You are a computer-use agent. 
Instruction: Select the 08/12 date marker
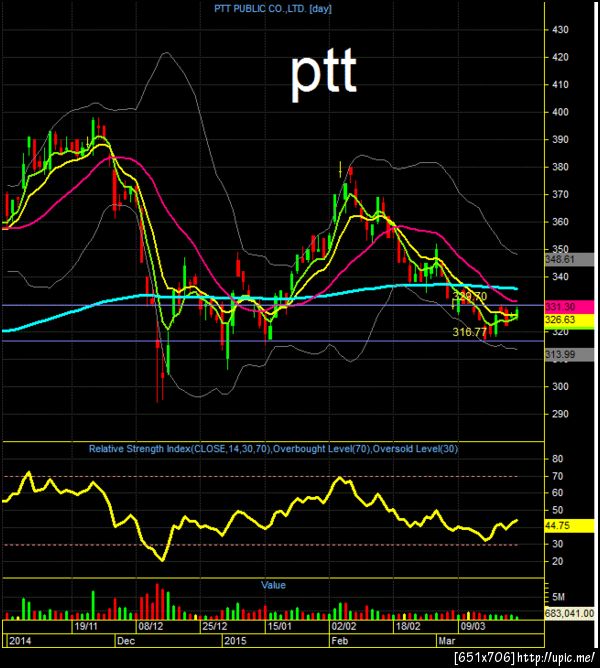pyautogui.click(x=151, y=626)
